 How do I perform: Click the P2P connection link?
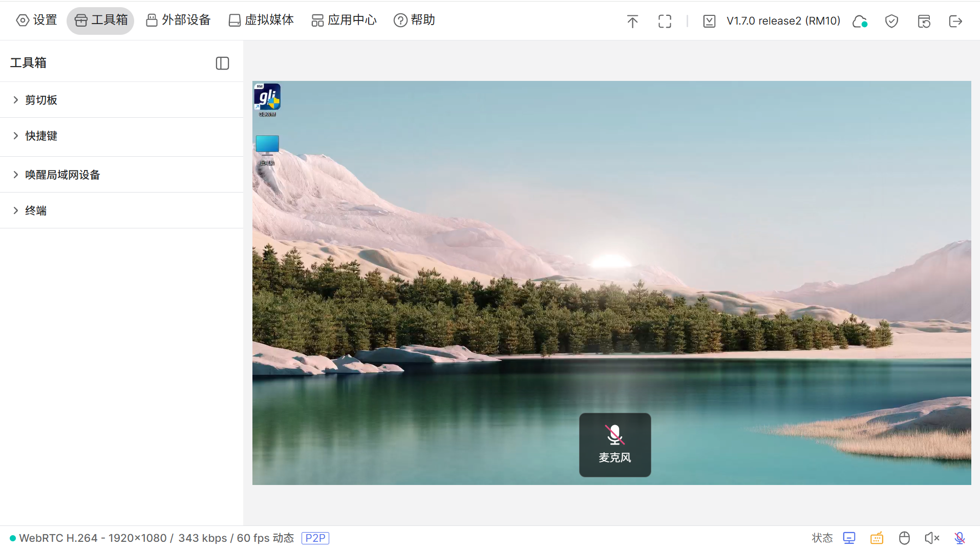[315, 538]
